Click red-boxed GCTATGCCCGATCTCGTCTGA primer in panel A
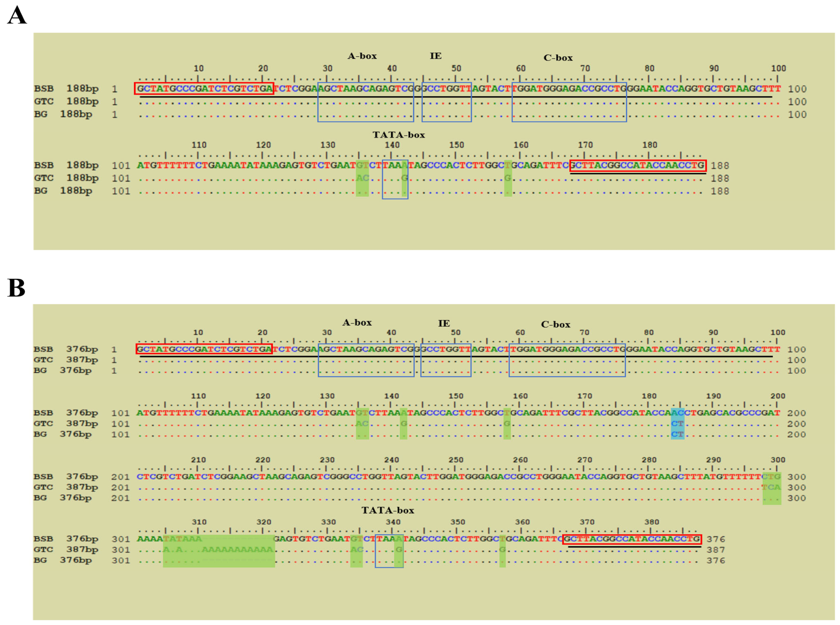 pos(204,88)
